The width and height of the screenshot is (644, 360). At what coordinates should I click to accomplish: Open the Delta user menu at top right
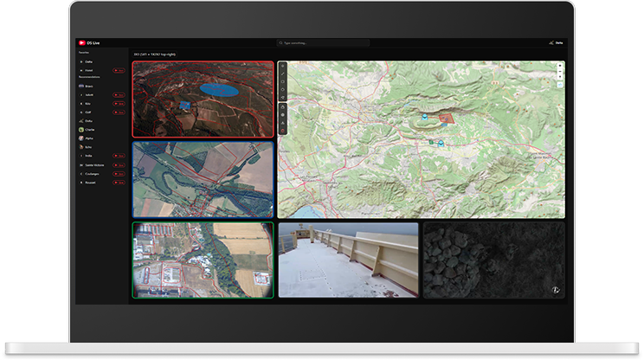[x=556, y=42]
